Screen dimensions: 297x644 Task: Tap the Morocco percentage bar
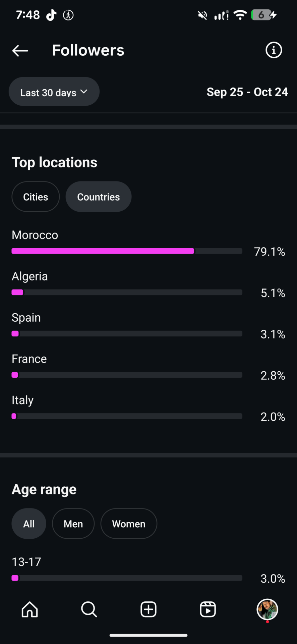127,251
